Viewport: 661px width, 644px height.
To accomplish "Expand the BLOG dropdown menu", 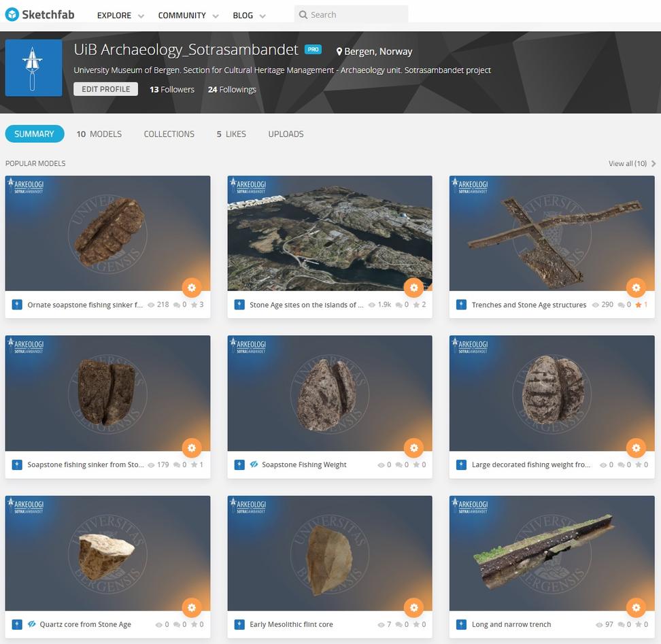I will tap(243, 15).
